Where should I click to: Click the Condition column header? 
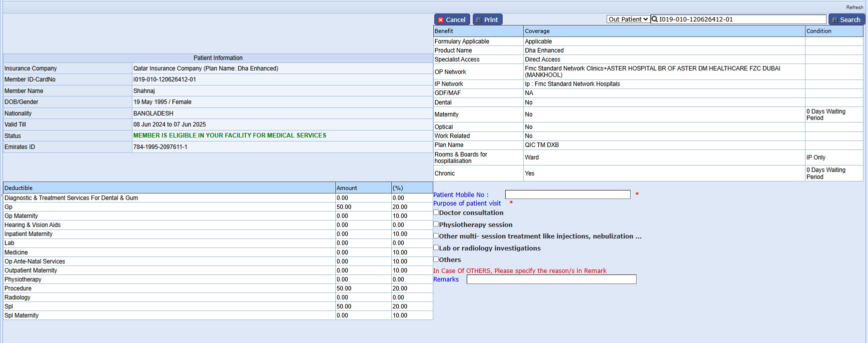[x=819, y=31]
